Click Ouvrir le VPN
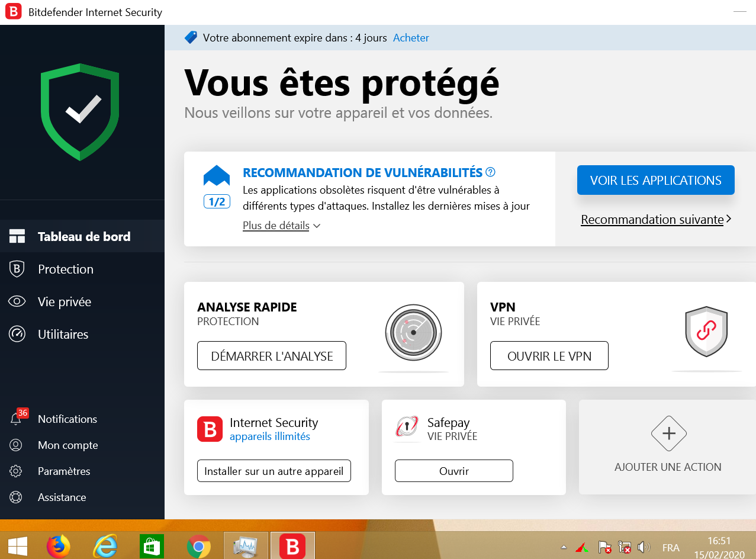Image resolution: width=756 pixels, height=559 pixels. click(549, 356)
